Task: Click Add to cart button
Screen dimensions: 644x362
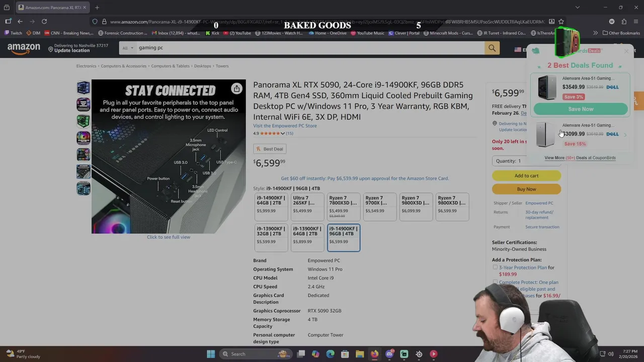Action: [526, 175]
